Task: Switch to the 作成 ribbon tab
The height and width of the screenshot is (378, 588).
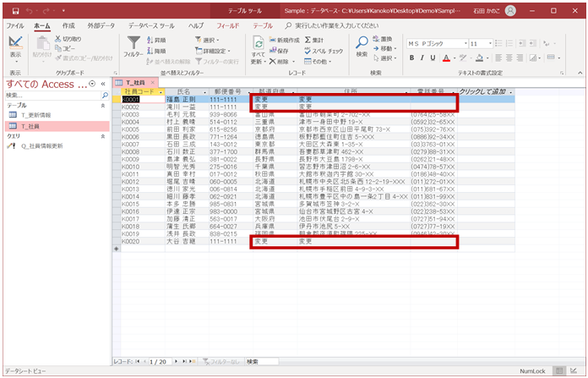Action: tap(68, 26)
